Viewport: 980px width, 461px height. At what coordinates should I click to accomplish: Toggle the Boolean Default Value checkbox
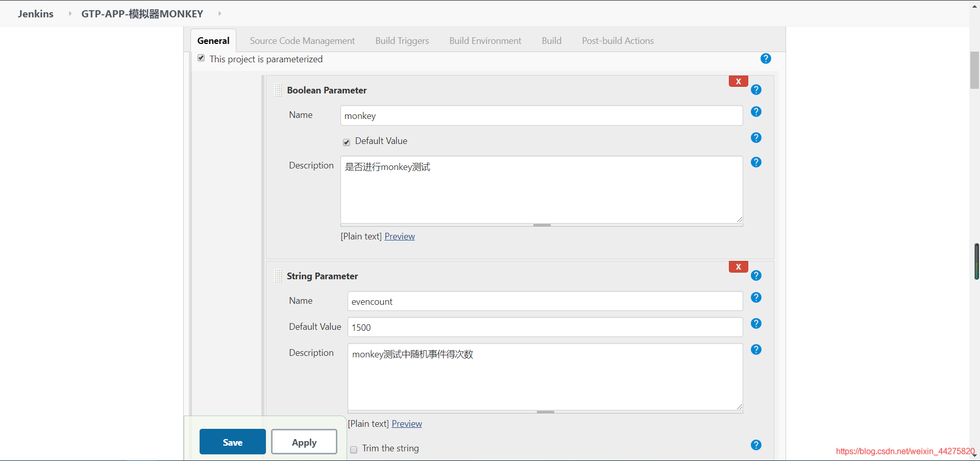pyautogui.click(x=347, y=142)
